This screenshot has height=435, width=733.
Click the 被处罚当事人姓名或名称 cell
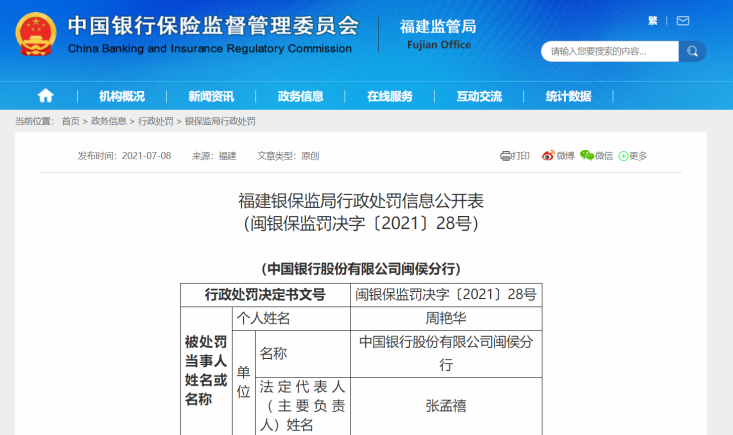pyautogui.click(x=206, y=371)
